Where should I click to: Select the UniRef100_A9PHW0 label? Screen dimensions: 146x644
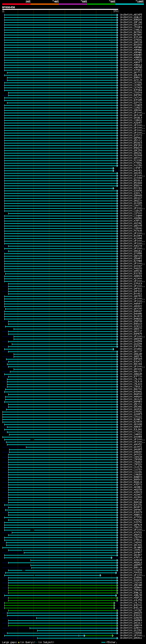(131, 47)
